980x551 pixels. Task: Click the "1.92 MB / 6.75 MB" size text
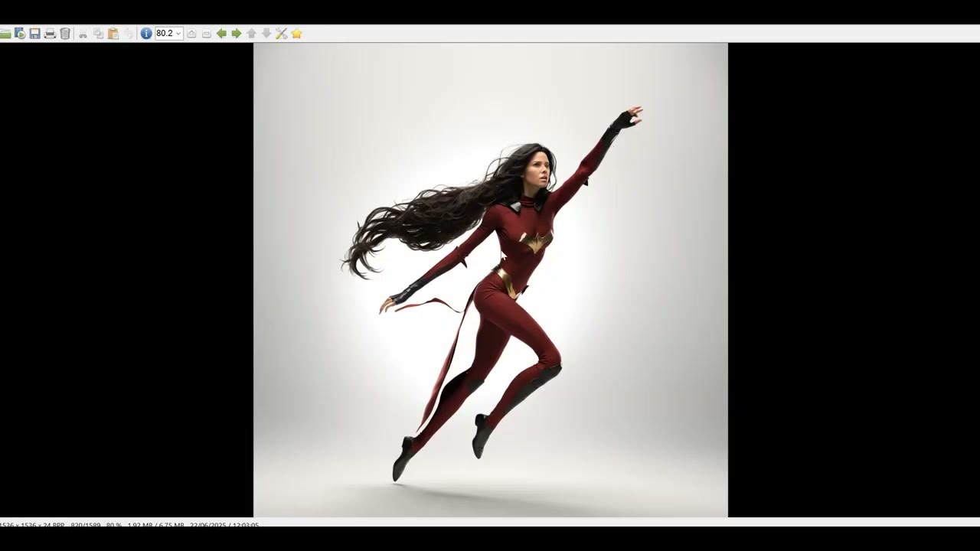pos(155,525)
